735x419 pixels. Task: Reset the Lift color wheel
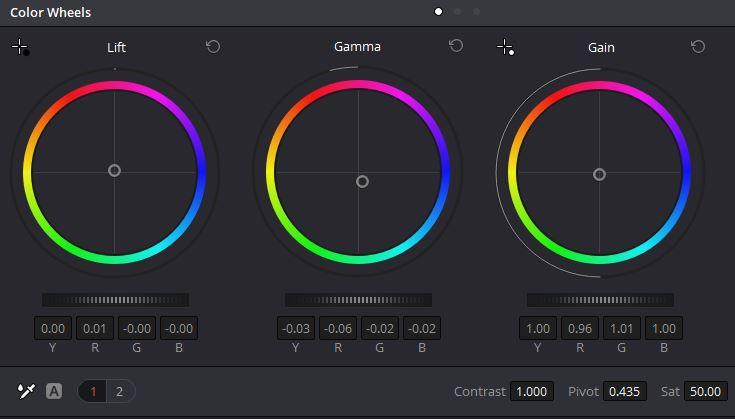(x=213, y=47)
